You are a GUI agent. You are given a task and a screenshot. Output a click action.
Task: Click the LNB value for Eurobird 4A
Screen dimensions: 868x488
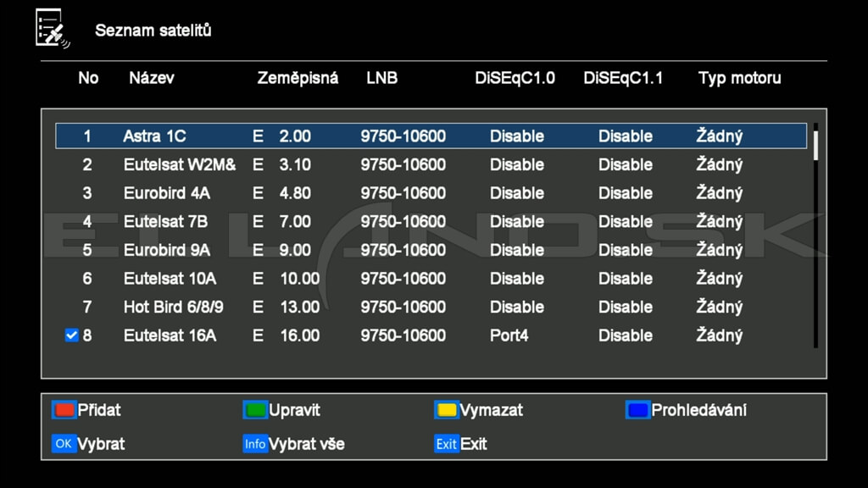coord(403,193)
